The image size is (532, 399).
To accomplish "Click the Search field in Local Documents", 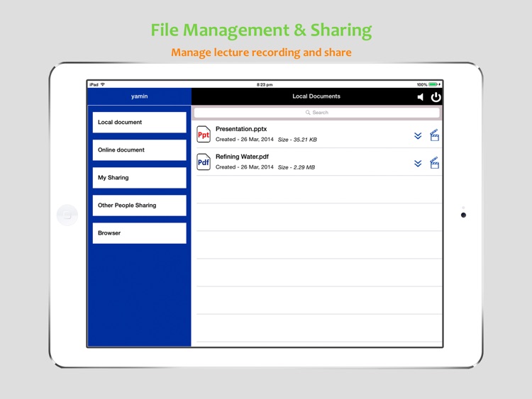I will pyautogui.click(x=316, y=113).
